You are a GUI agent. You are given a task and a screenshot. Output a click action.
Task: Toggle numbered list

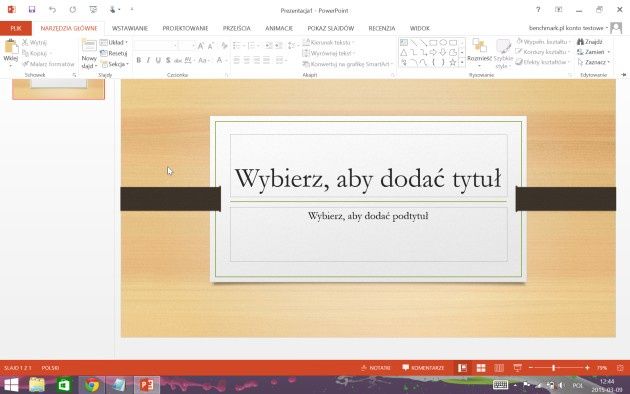(252, 46)
